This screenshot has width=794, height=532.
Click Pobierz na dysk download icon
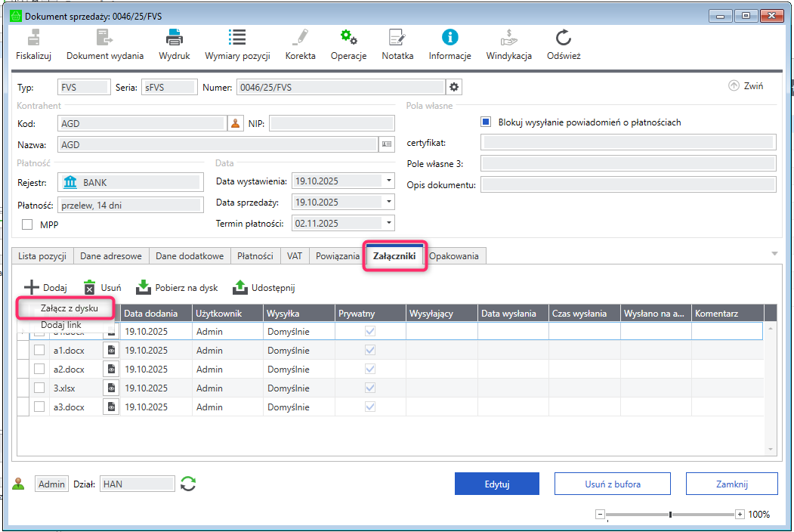coord(144,287)
